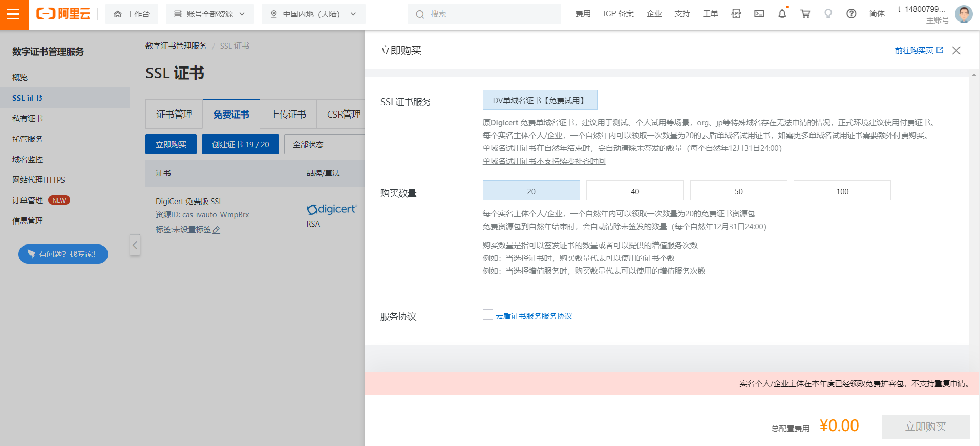Viewport: 980px width, 446px height.
Task: Open the shopping cart icon
Action: [805, 14]
